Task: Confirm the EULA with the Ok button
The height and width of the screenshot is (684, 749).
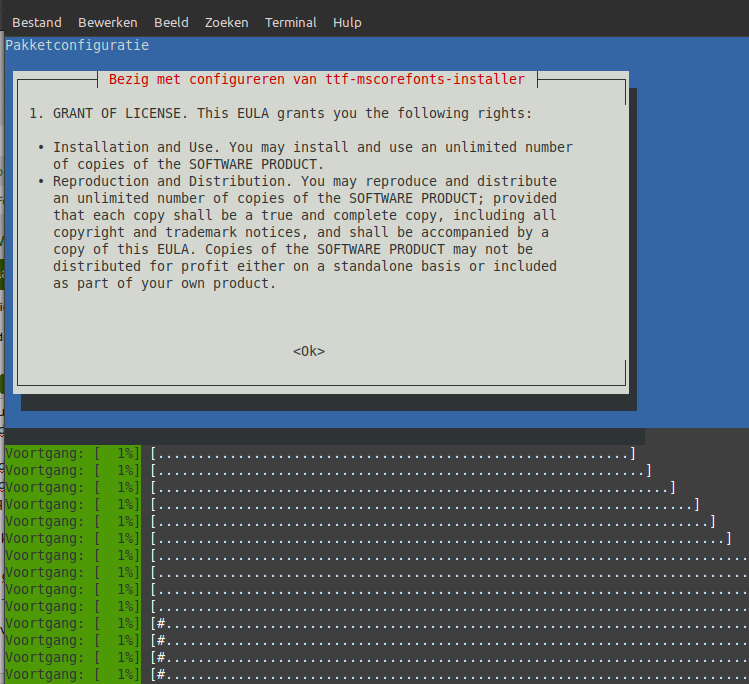Action: [309, 351]
